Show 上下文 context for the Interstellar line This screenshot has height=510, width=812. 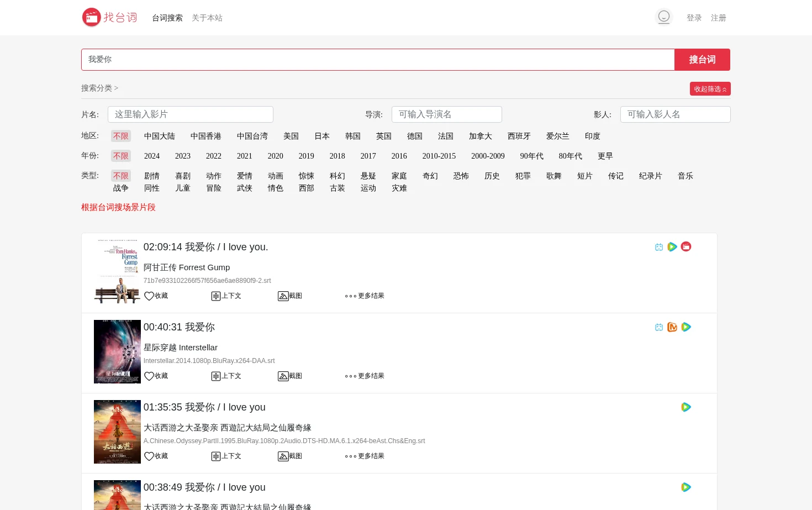(x=226, y=376)
